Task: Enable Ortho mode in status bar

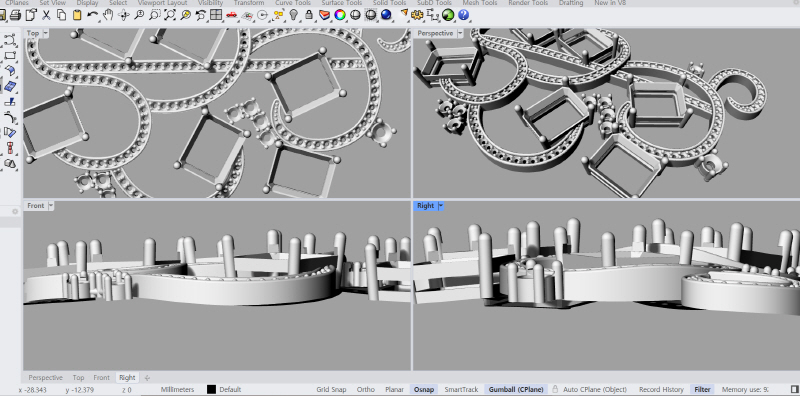Action: tap(365, 389)
